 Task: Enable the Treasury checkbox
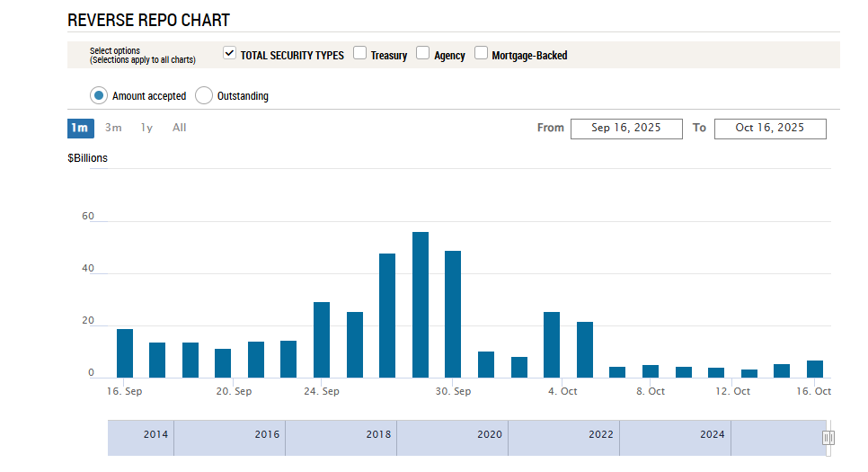tap(360, 54)
